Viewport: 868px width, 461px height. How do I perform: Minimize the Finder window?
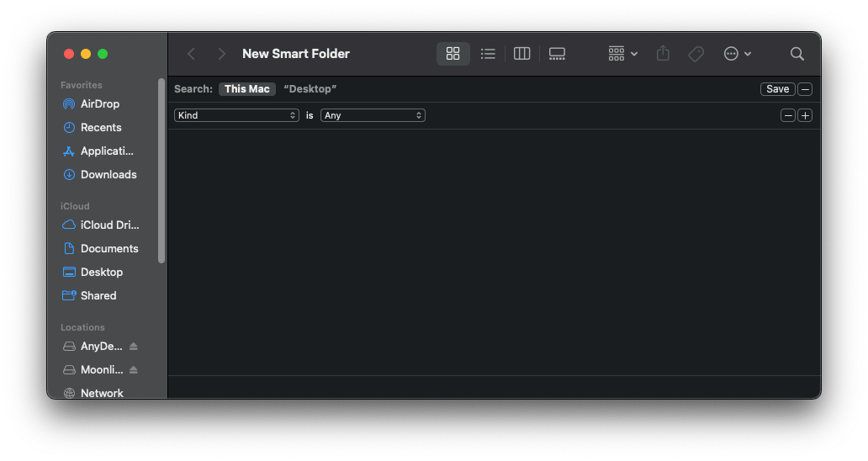pos(86,54)
